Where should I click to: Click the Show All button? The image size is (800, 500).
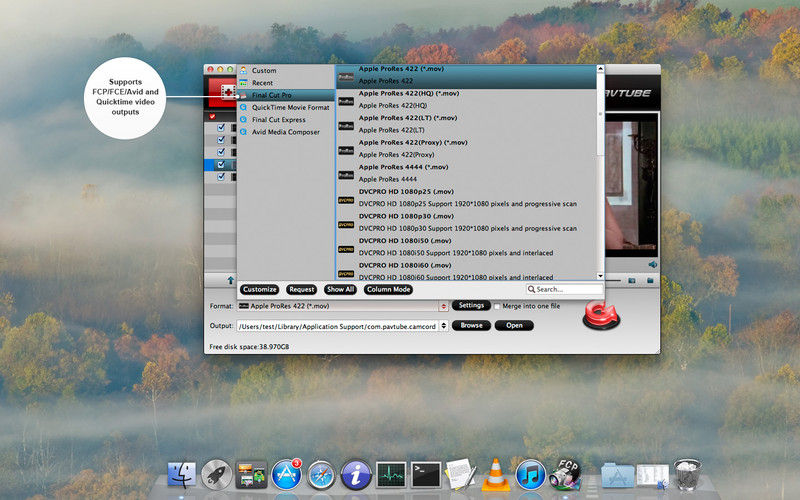pyautogui.click(x=340, y=289)
